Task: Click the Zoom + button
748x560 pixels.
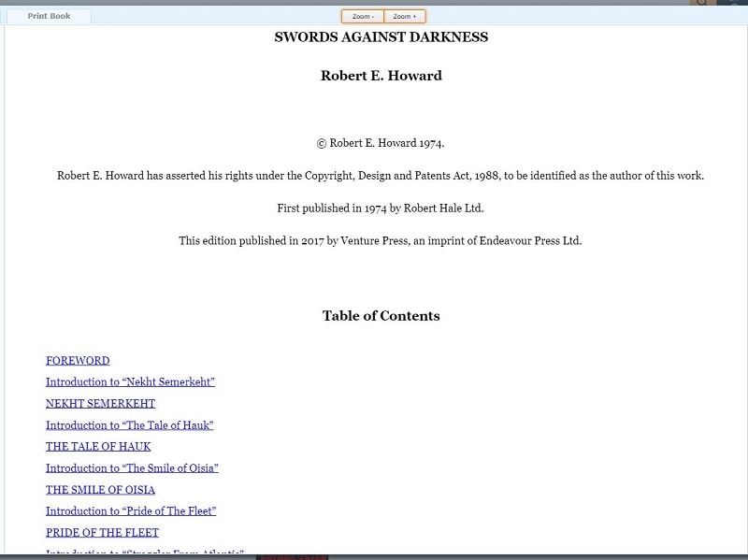Action: click(x=405, y=16)
